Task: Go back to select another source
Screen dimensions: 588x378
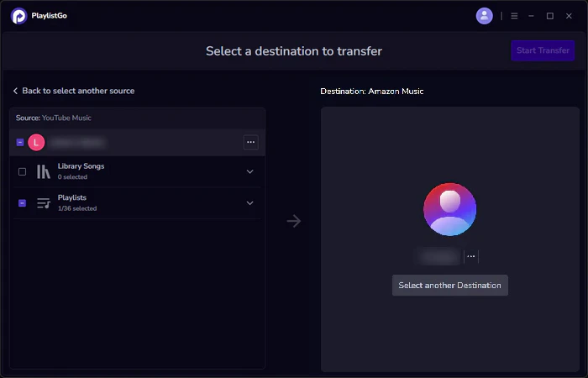Action: (x=74, y=91)
